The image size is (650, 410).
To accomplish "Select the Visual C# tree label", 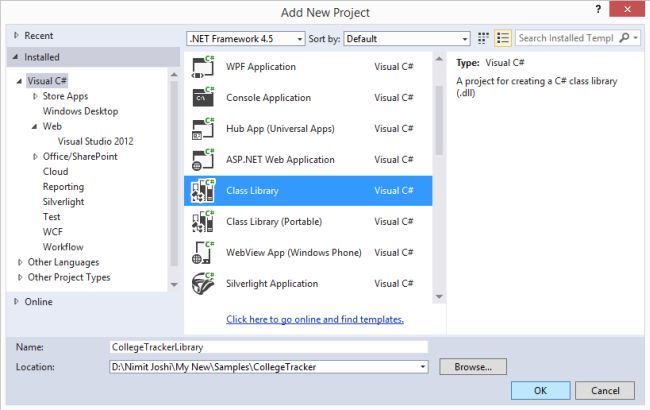I will tap(47, 81).
